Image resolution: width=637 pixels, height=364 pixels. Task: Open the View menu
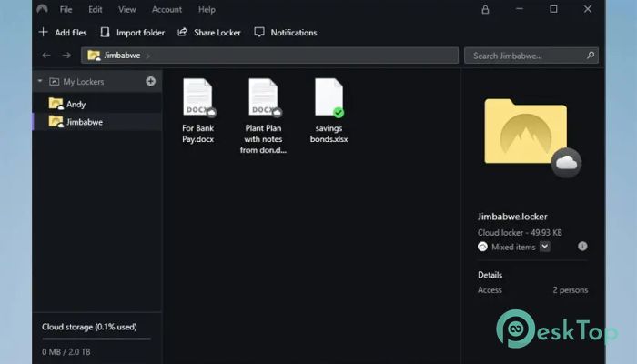pyautogui.click(x=127, y=10)
